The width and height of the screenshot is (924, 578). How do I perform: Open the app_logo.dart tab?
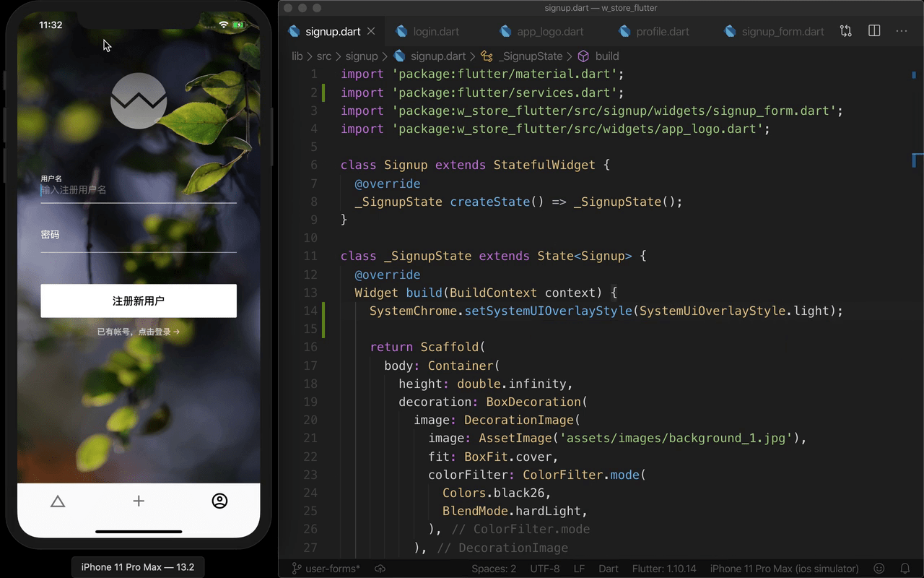point(550,32)
